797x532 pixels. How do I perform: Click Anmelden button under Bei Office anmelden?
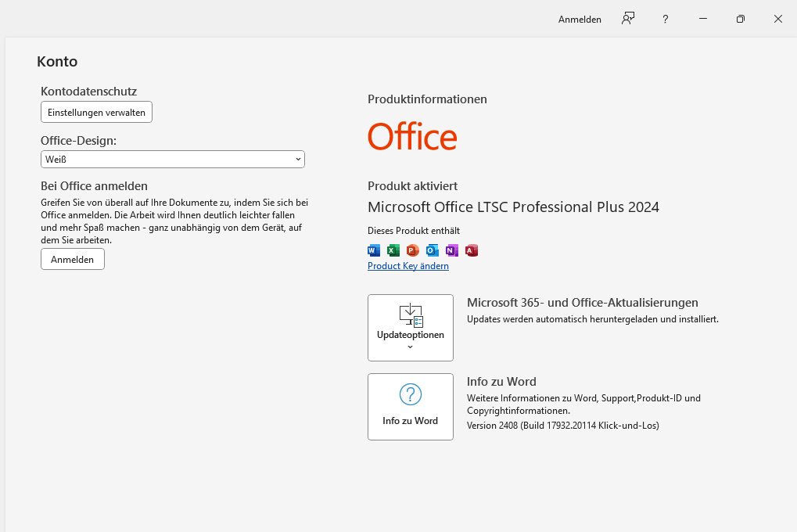pos(73,259)
